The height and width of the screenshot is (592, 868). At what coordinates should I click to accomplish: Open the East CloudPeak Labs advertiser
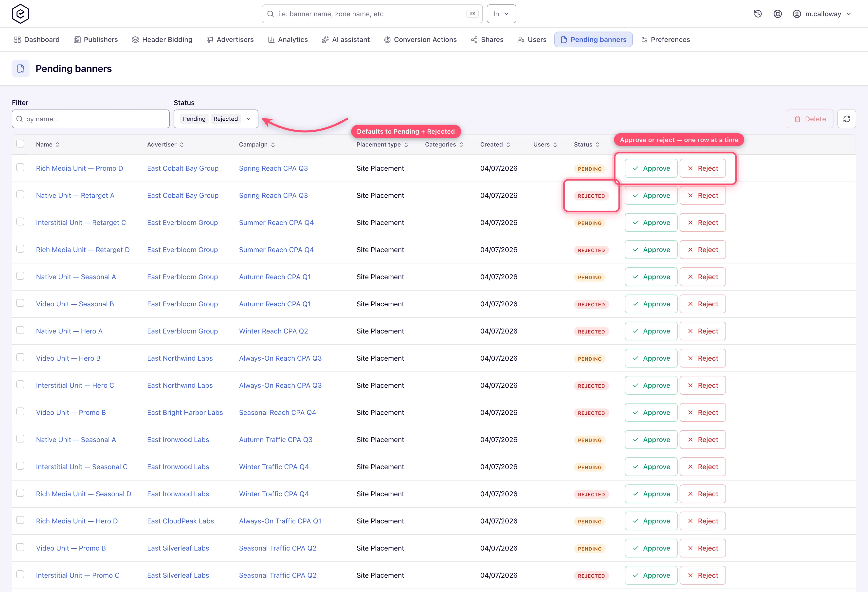click(x=181, y=521)
